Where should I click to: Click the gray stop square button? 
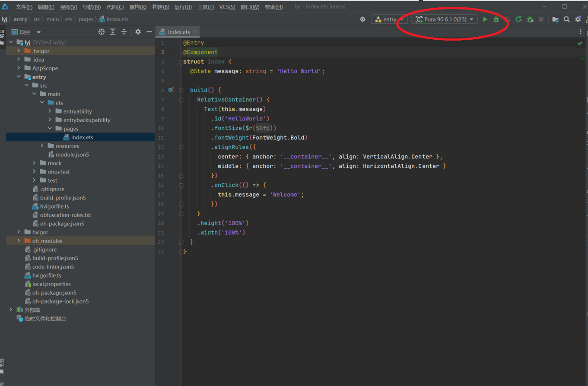coord(541,19)
